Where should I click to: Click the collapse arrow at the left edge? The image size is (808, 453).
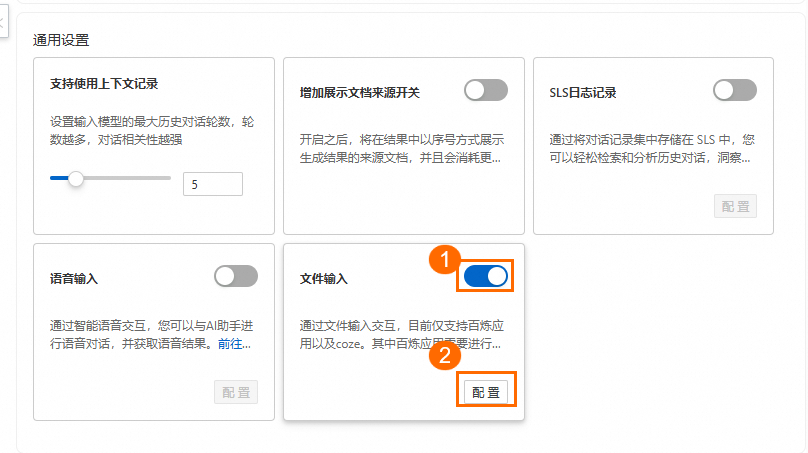[3, 23]
